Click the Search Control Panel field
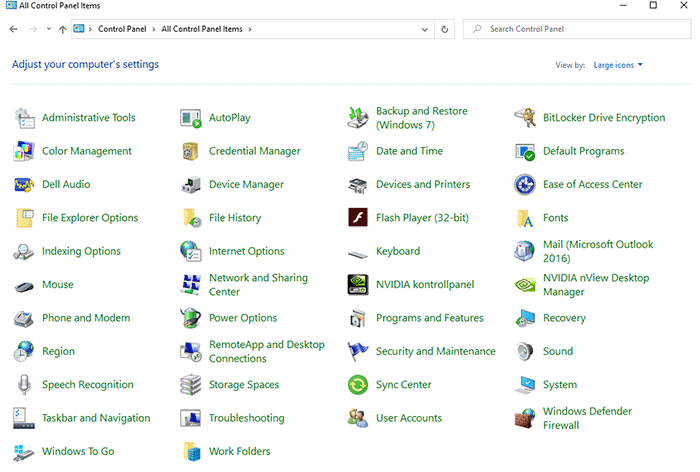Viewport: 700px width, 472px height. click(577, 29)
